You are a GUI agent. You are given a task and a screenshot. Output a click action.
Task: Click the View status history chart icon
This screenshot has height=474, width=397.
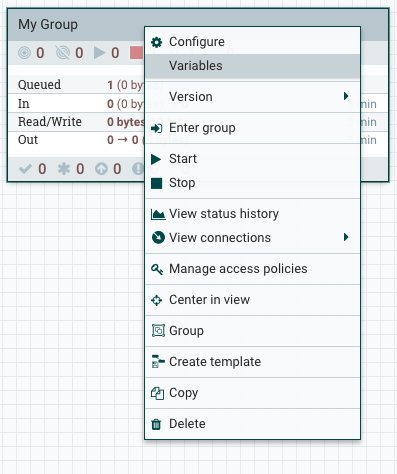tap(158, 214)
